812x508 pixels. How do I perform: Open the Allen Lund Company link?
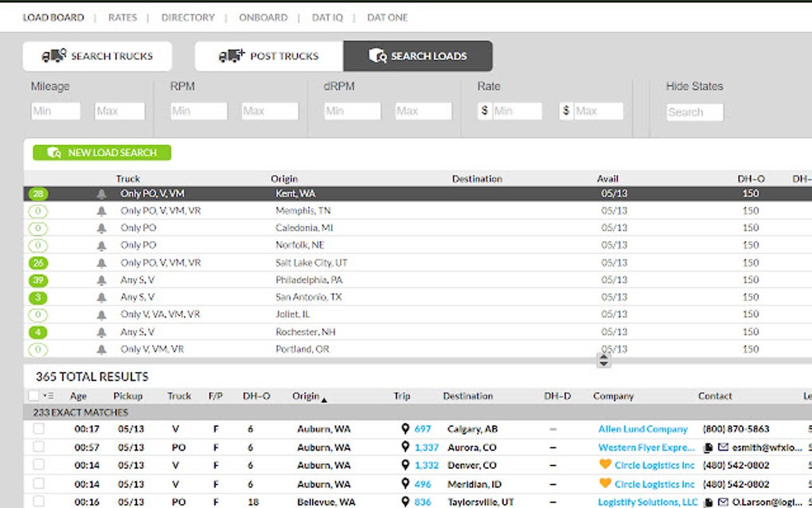coord(643,428)
